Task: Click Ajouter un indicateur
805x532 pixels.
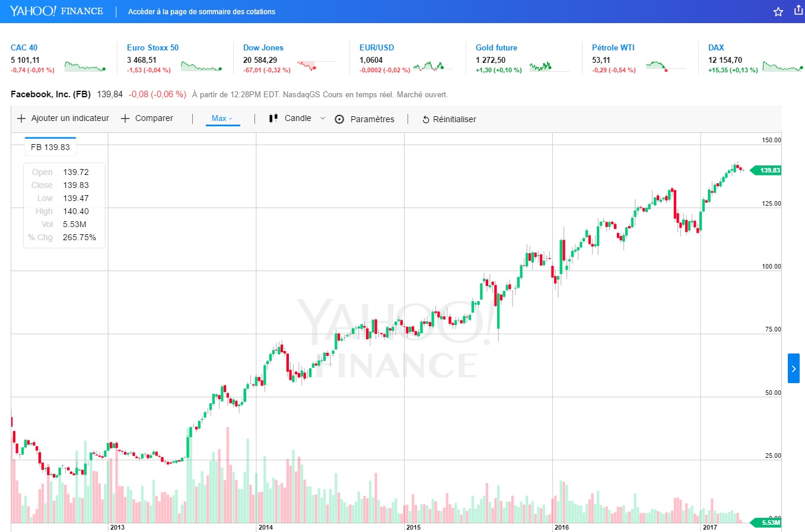Action: point(70,119)
